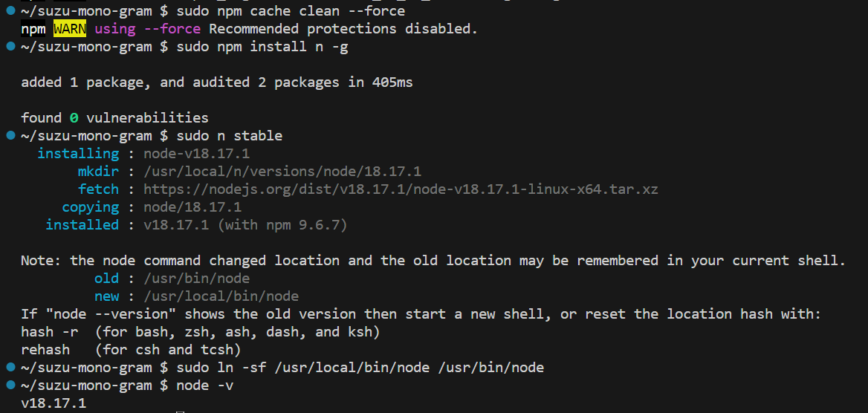
Task: Click the 'node-v18.17.1' text after installing
Action: (x=196, y=154)
